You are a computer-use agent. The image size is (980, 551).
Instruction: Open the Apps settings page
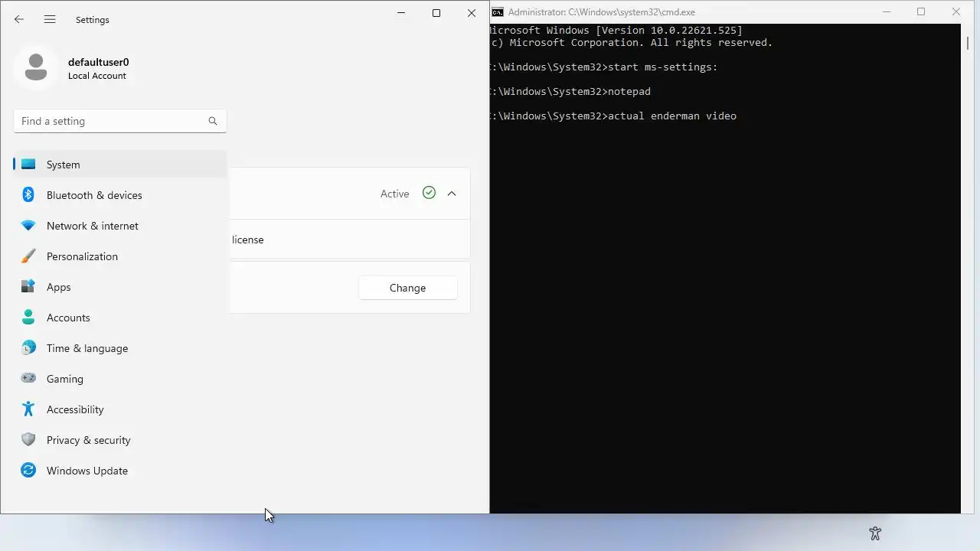click(120, 287)
